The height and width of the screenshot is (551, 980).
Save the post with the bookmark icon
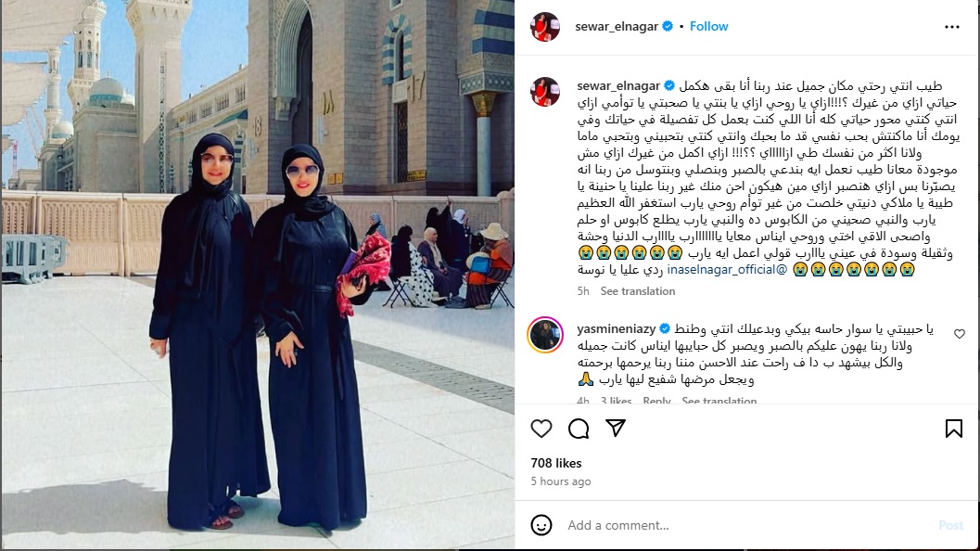[954, 429]
